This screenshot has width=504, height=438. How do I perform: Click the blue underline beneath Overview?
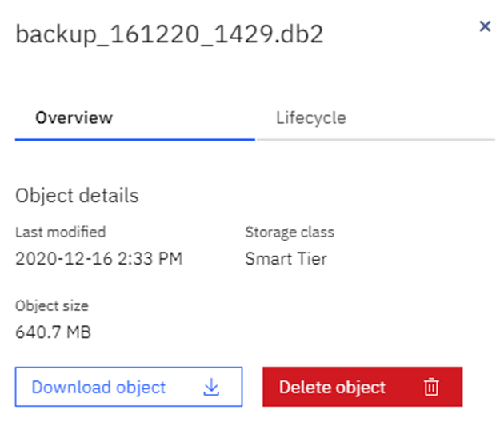click(x=134, y=140)
